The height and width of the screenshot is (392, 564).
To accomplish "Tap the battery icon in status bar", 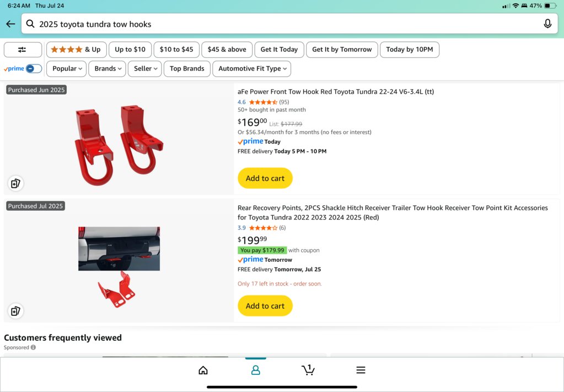I will click(550, 6).
